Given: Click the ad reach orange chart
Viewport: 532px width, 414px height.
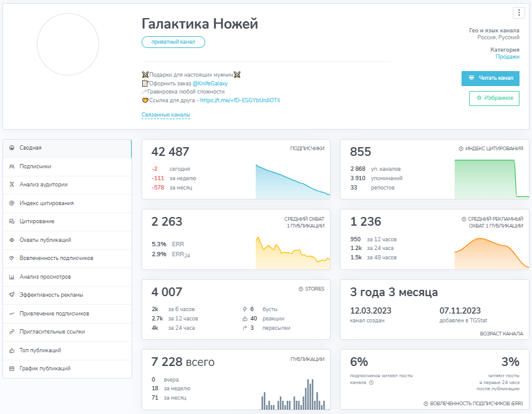Looking at the screenshot, I should click(491, 253).
